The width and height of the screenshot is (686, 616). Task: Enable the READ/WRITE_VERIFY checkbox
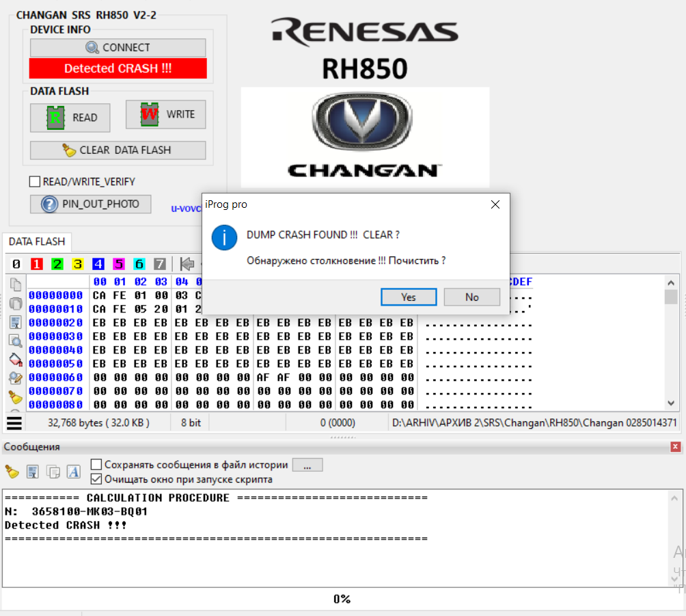coord(35,181)
